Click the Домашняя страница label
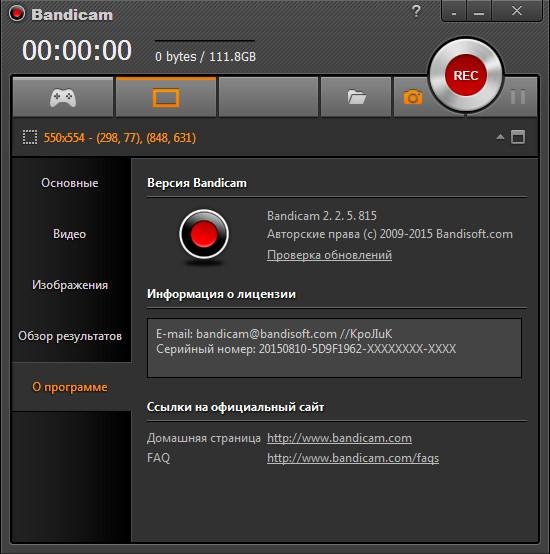The image size is (550, 554). [203, 438]
